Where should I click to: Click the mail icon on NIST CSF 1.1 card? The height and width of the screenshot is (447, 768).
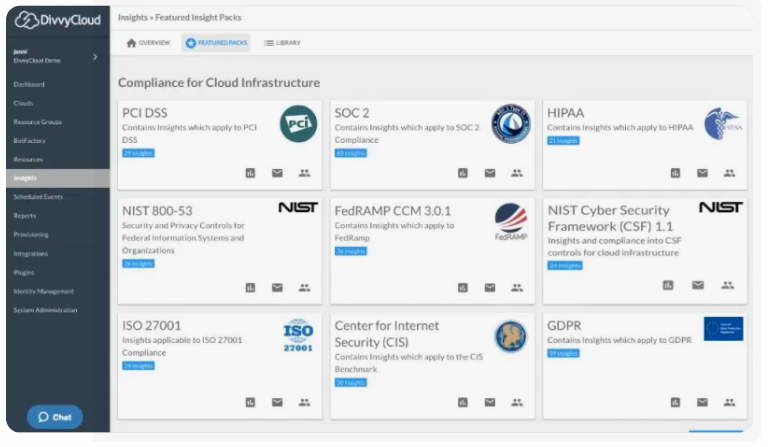[x=698, y=285]
